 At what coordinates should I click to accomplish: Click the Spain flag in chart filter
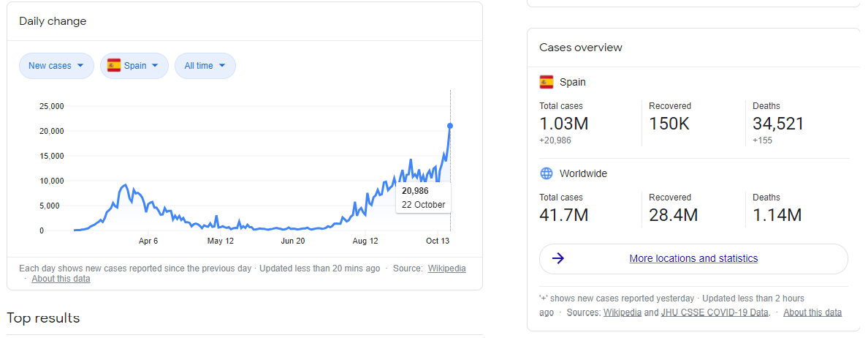click(x=114, y=66)
